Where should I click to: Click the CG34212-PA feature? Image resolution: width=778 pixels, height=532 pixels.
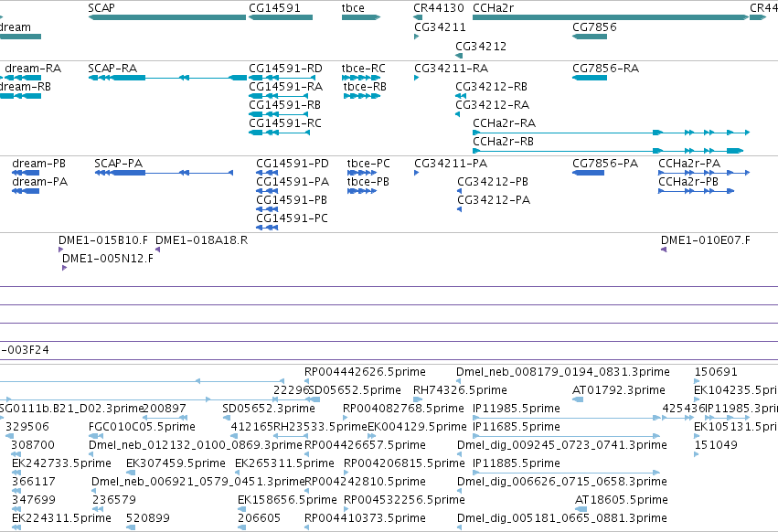[x=460, y=209]
